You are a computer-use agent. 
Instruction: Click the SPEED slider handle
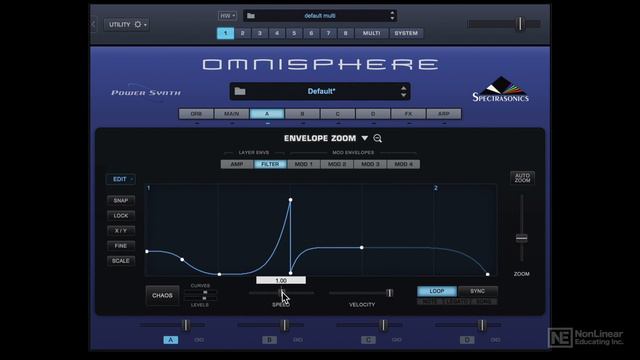(x=281, y=293)
